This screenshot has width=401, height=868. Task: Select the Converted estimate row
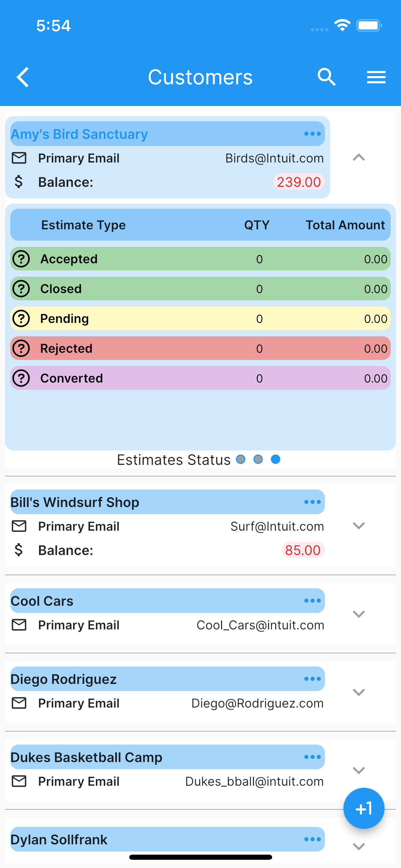(200, 378)
